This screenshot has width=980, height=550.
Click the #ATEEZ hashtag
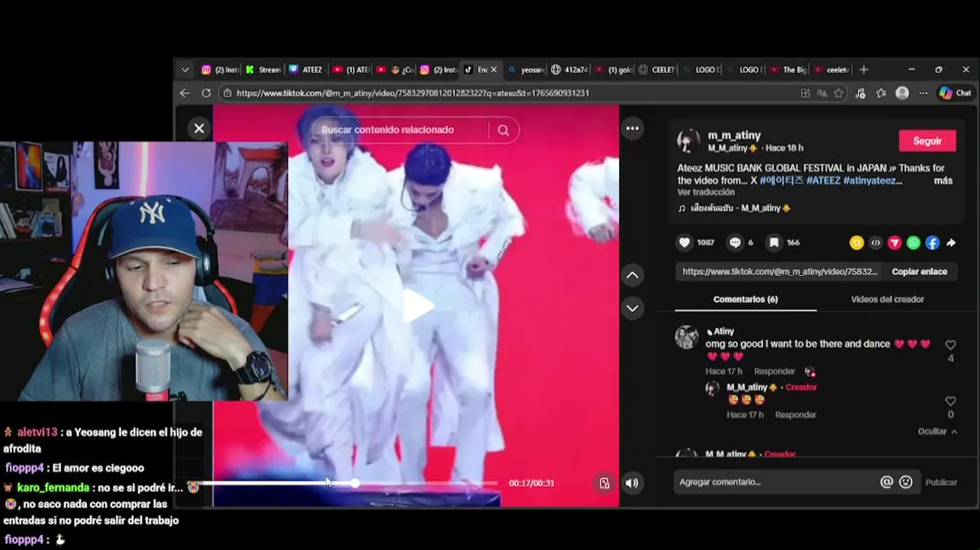(x=823, y=181)
